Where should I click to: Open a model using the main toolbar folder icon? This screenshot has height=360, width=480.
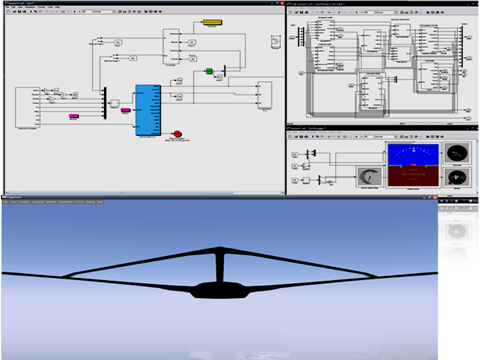[14, 11]
